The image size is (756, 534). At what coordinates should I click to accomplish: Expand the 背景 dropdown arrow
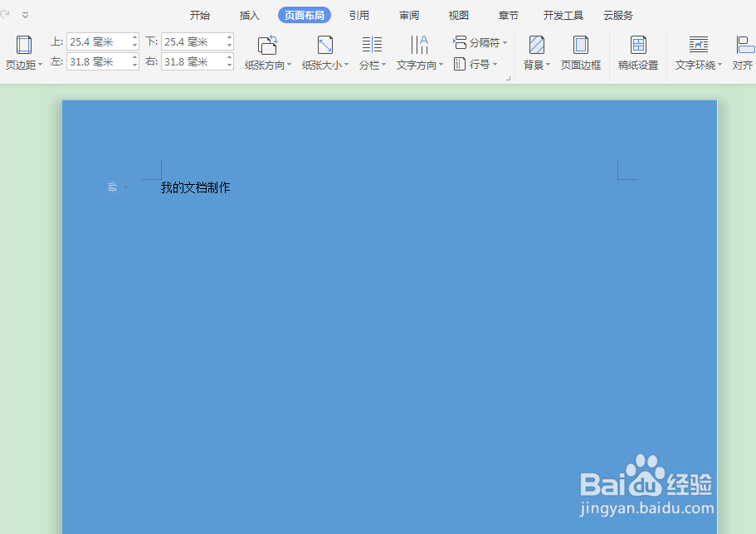coord(548,65)
